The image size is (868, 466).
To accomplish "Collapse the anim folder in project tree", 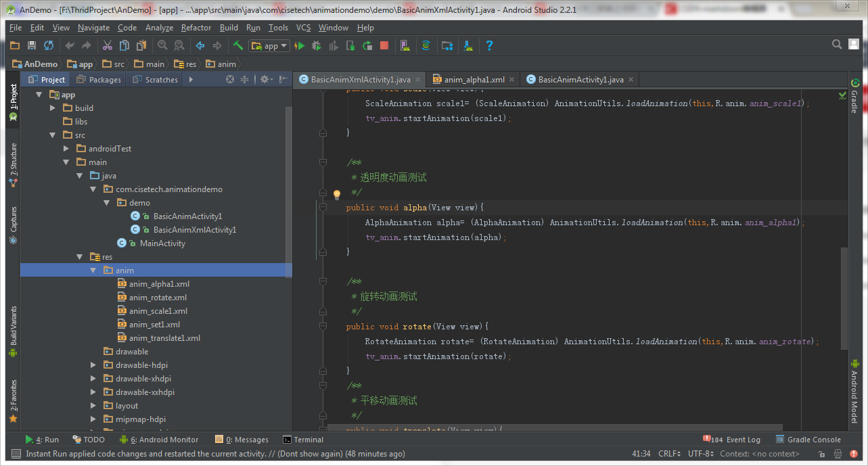I will point(94,271).
